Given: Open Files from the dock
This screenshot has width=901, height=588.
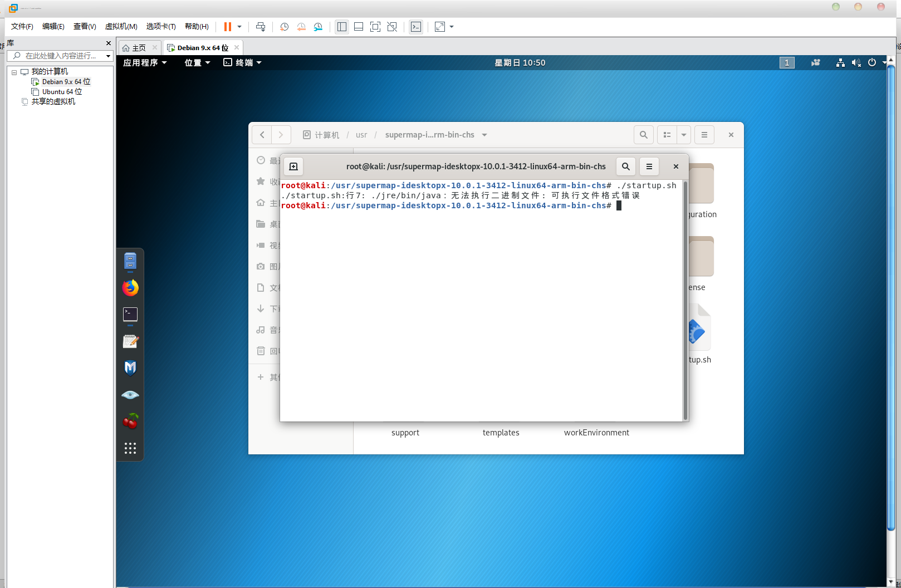Looking at the screenshot, I should coord(130,261).
